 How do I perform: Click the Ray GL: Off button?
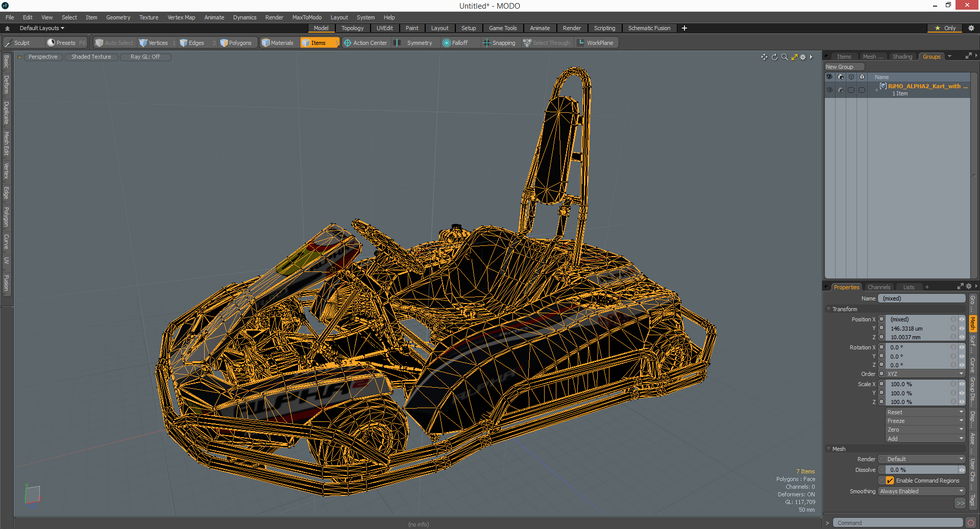[145, 57]
